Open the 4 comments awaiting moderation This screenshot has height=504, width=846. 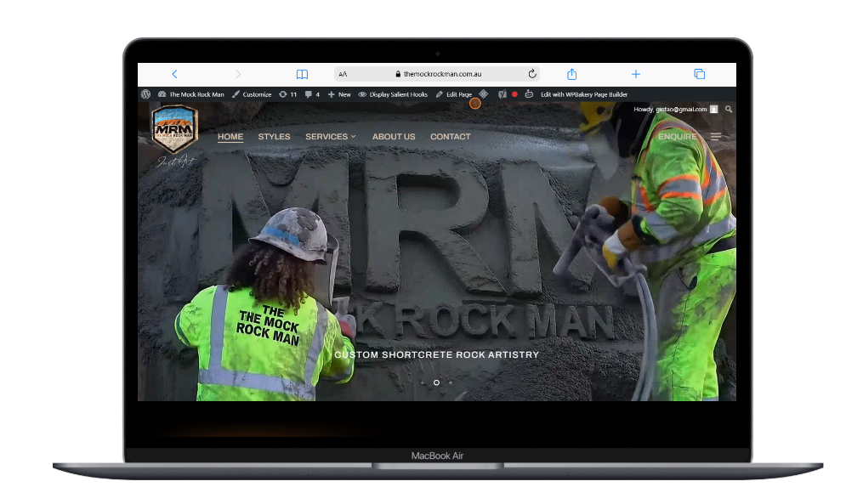[x=312, y=94]
